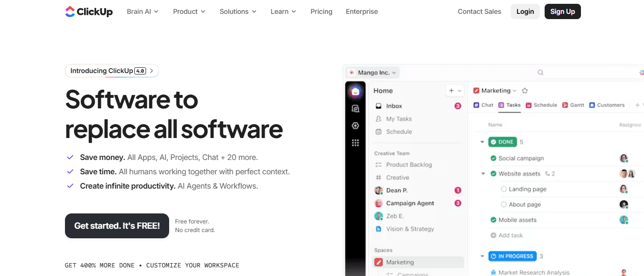Click the hexagon icon in the black sidebar
The height and width of the screenshot is (276, 644).
[355, 126]
